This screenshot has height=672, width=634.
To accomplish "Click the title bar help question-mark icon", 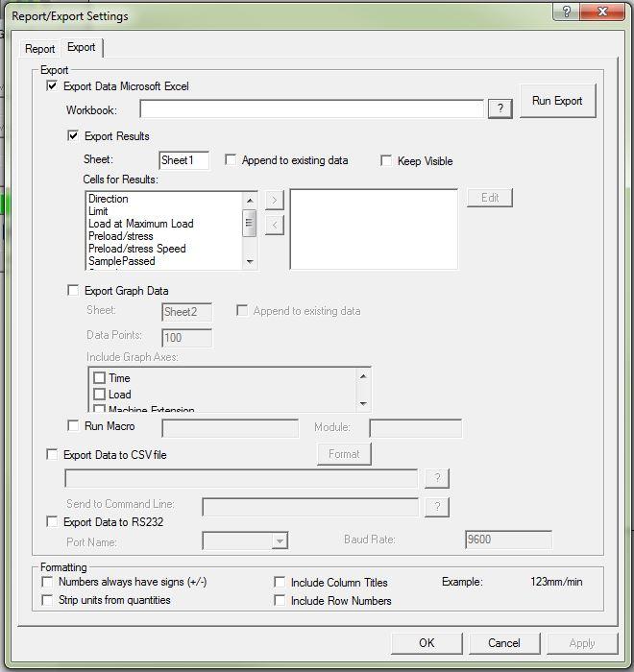I will (x=566, y=12).
